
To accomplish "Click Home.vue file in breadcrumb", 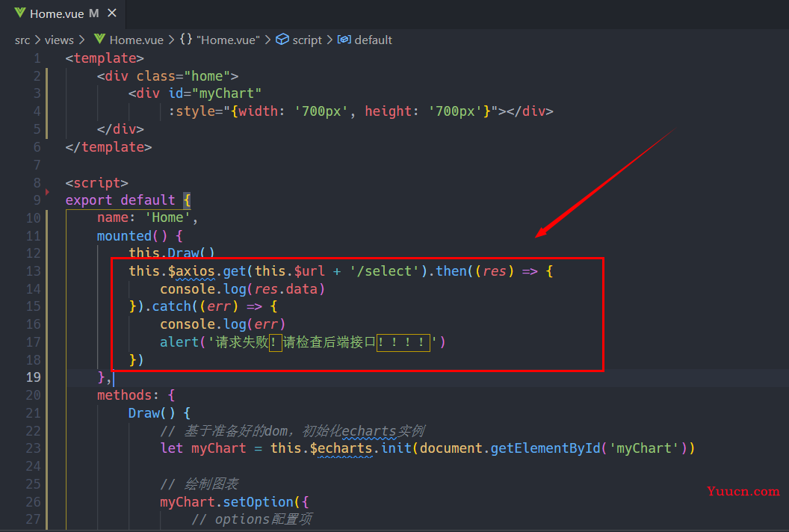I will [x=137, y=40].
